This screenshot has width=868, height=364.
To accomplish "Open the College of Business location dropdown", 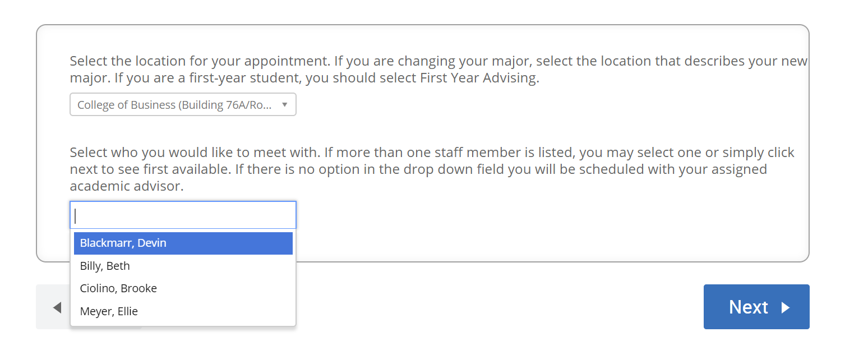I will [183, 105].
